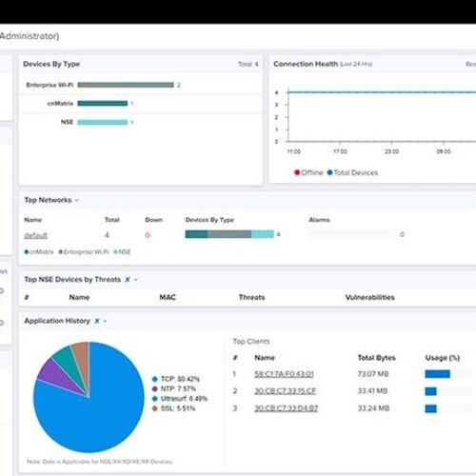Open client 58:C1:7A:F0:43:01 link

(284, 374)
